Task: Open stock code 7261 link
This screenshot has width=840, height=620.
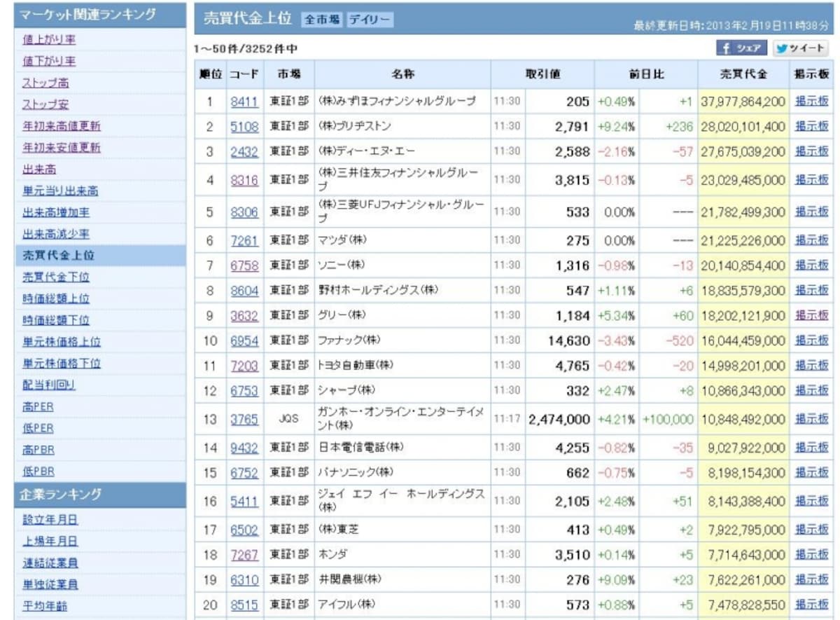Action: [244, 241]
